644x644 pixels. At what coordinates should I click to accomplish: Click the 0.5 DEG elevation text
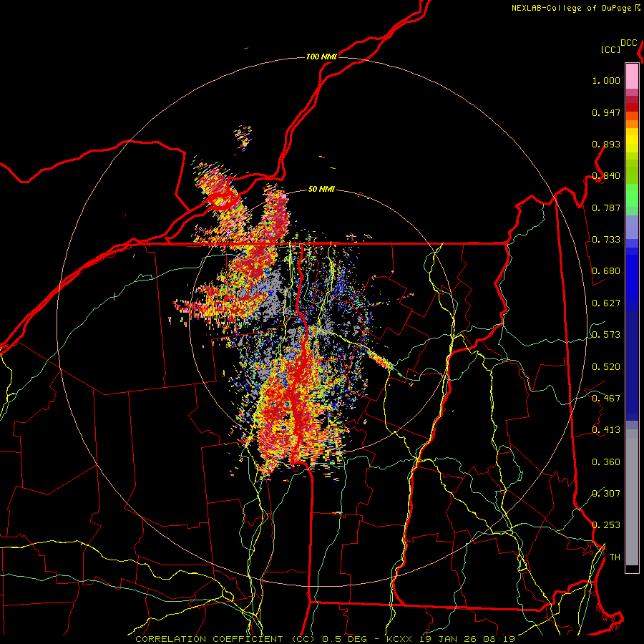pos(344,639)
